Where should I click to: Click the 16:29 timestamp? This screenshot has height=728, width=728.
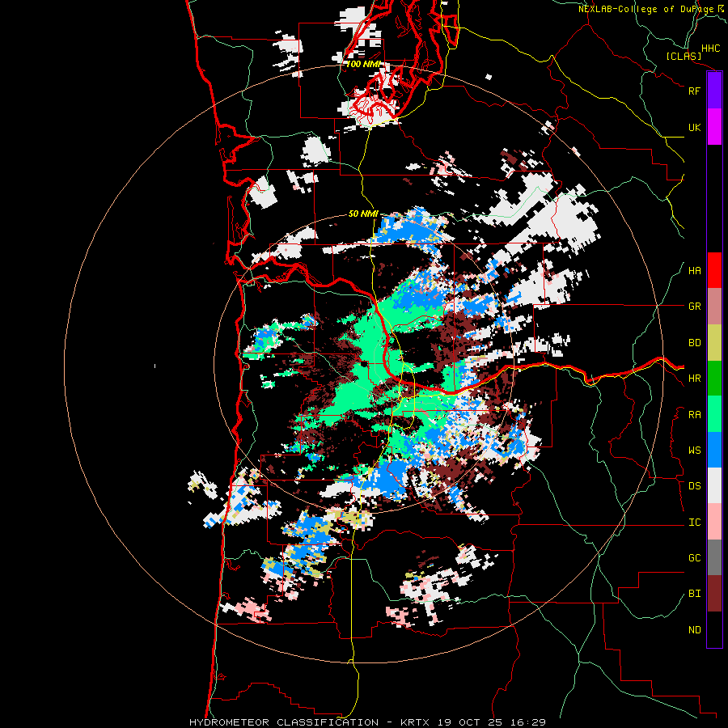pyautogui.click(x=530, y=722)
